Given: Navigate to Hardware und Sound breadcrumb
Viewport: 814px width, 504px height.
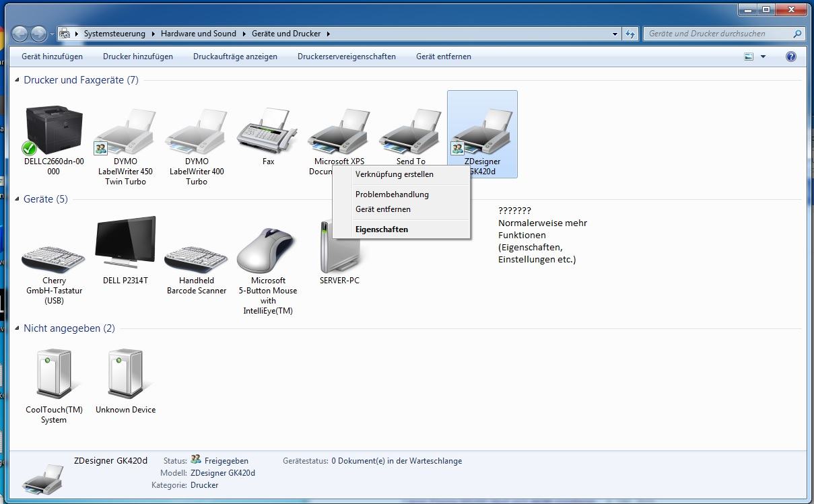Looking at the screenshot, I should coord(199,34).
